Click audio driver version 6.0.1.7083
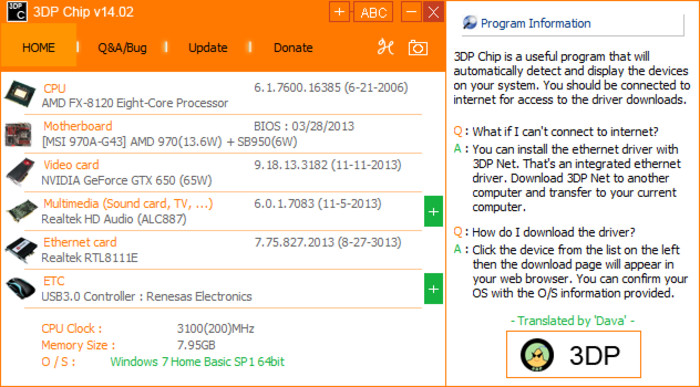Screen dimensions: 700x387 click(x=318, y=204)
